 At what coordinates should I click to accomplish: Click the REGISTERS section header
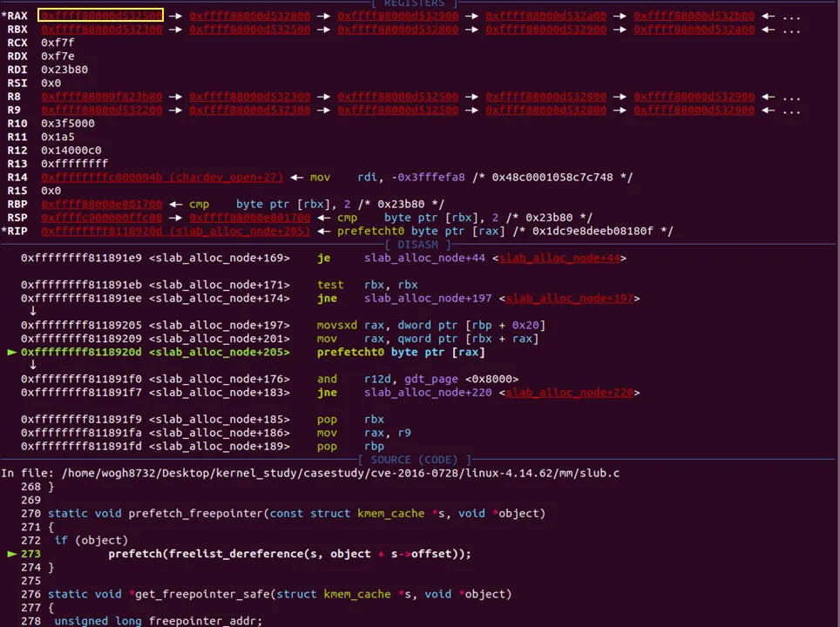click(x=415, y=3)
